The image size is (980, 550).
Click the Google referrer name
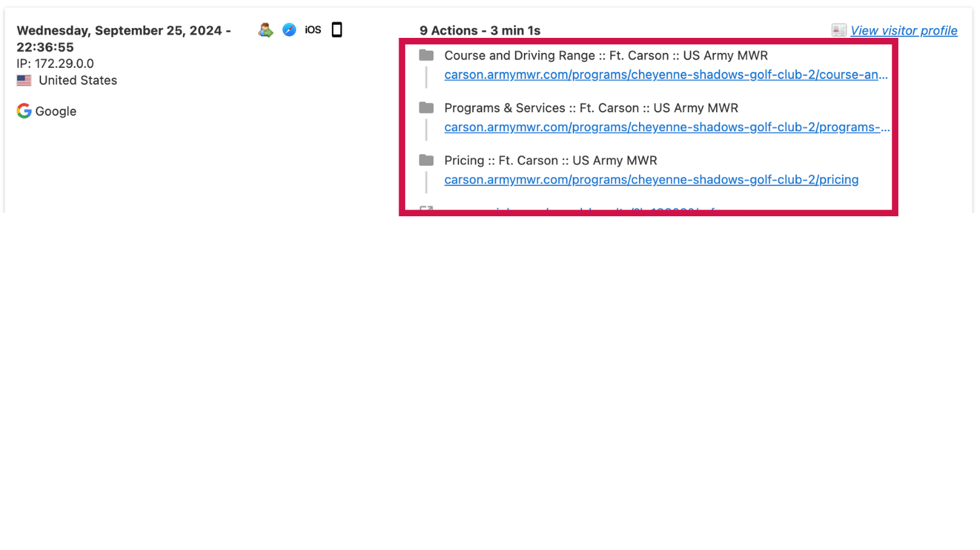click(56, 111)
